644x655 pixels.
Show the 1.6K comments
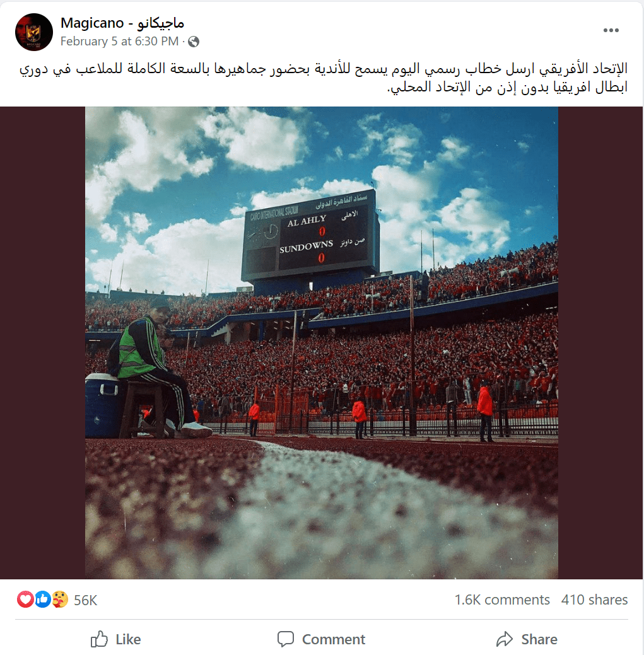click(x=502, y=600)
